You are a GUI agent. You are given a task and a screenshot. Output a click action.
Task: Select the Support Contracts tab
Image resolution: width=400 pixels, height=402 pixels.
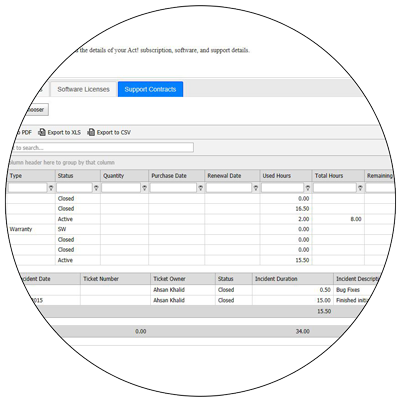[x=150, y=89]
